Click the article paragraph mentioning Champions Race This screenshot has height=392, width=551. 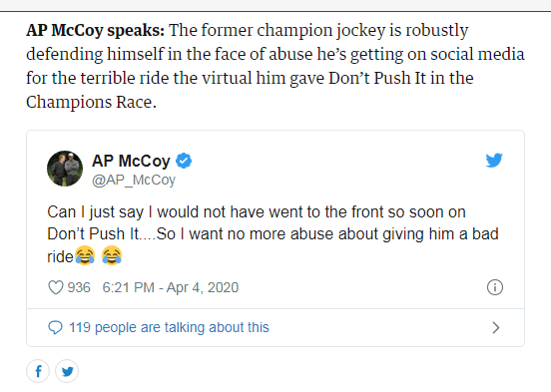pos(275,66)
